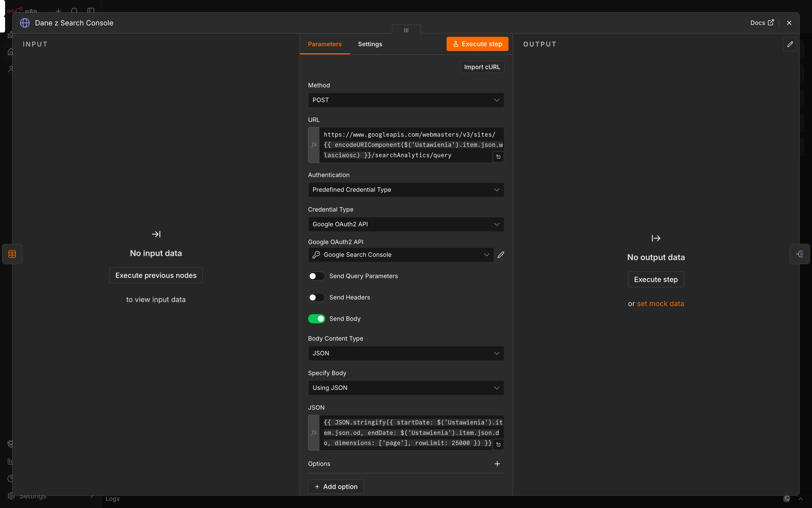Click the purple node connector icon on right

[x=800, y=254]
